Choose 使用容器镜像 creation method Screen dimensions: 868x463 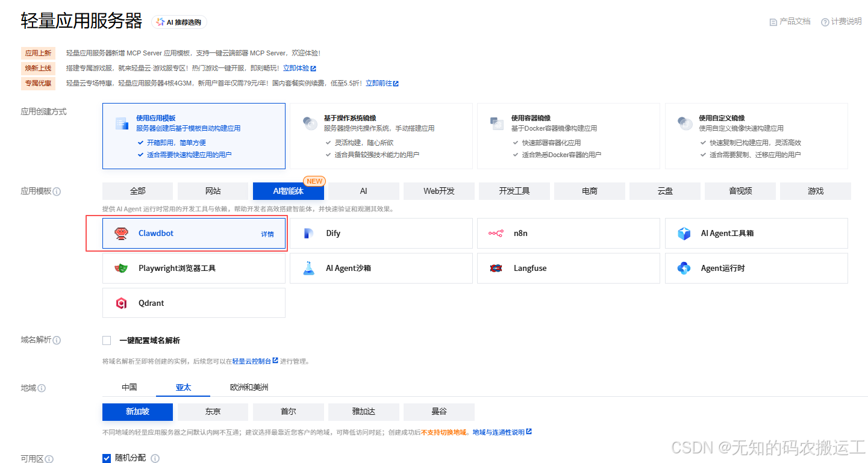point(569,136)
